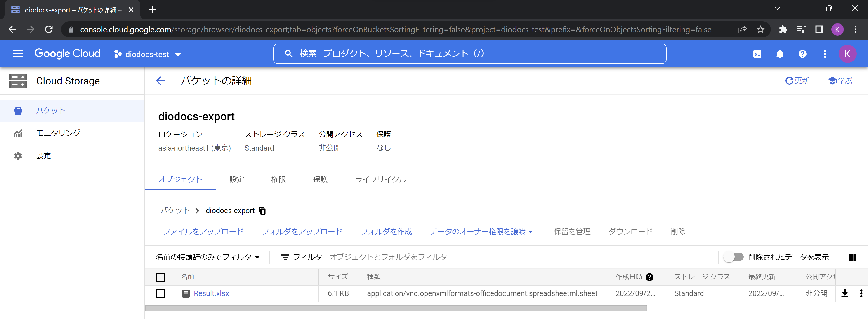This screenshot has width=868, height=319.
Task: Click the back arrow beside バケットの詳細
Action: pyautogui.click(x=161, y=81)
